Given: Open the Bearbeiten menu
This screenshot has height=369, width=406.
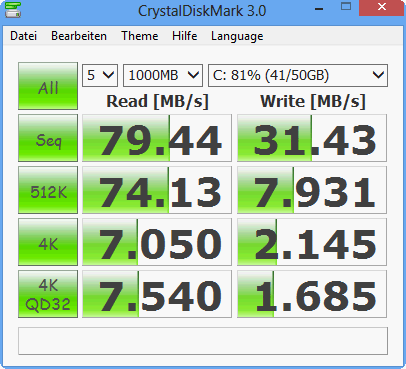Looking at the screenshot, I should click(x=79, y=36).
